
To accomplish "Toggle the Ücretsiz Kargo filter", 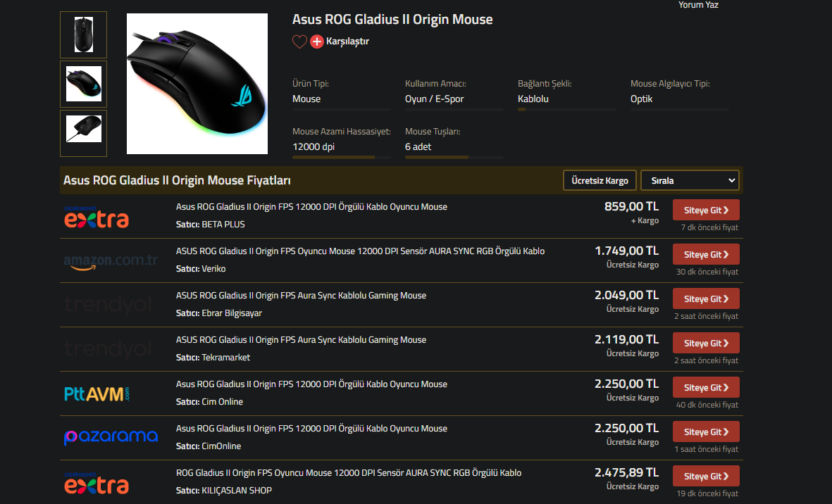I will tap(600, 181).
